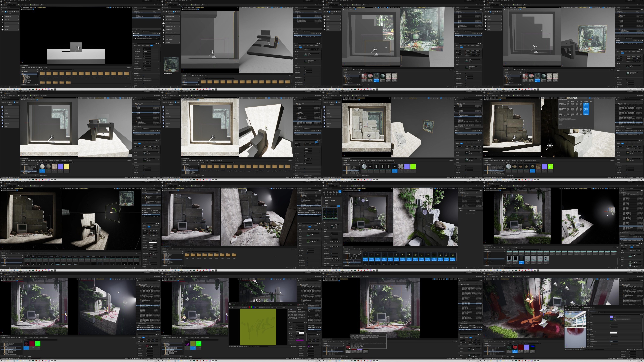The image size is (644, 362).
Task: Open Materials folder in Lights-panel screenshot content browser
Action: (81, 73)
